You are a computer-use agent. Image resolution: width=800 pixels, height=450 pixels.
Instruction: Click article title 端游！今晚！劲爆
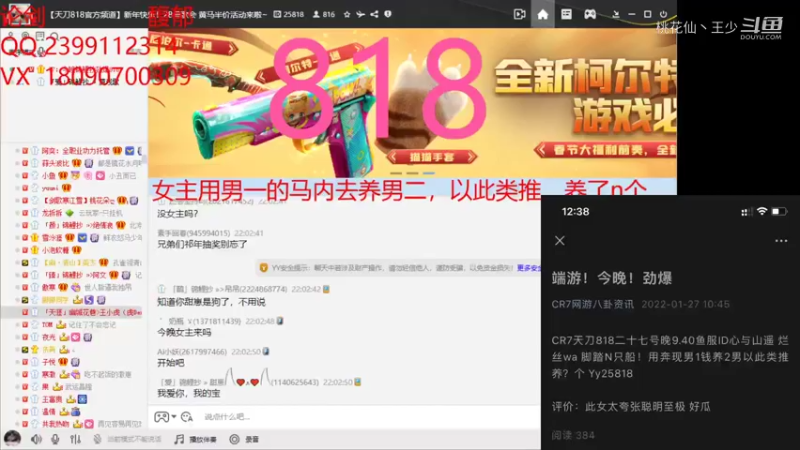coord(612,278)
